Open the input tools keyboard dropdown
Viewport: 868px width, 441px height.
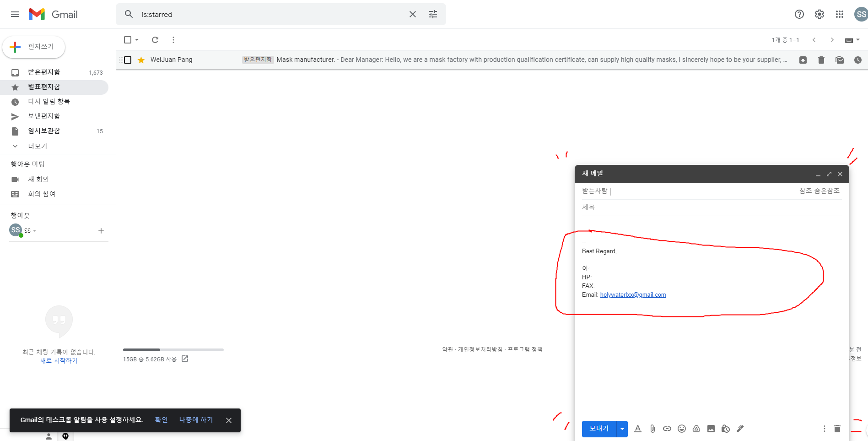[852, 40]
